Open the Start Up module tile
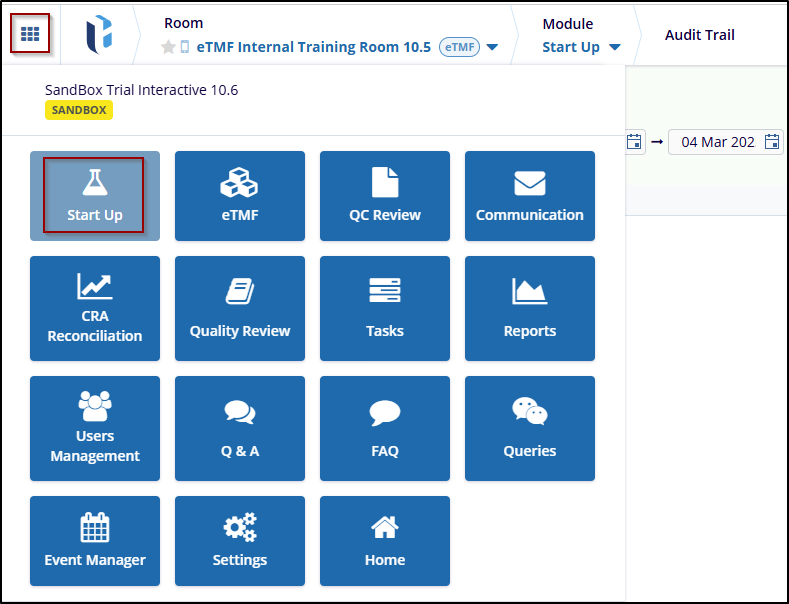 [x=94, y=196]
